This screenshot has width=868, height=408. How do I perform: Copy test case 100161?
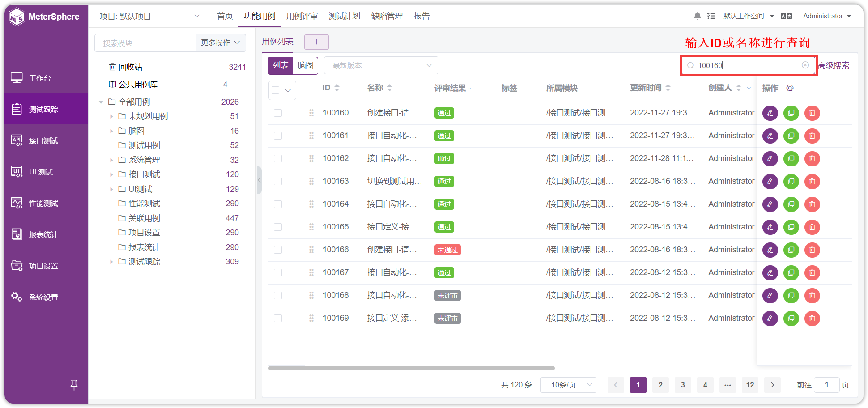[x=791, y=136]
